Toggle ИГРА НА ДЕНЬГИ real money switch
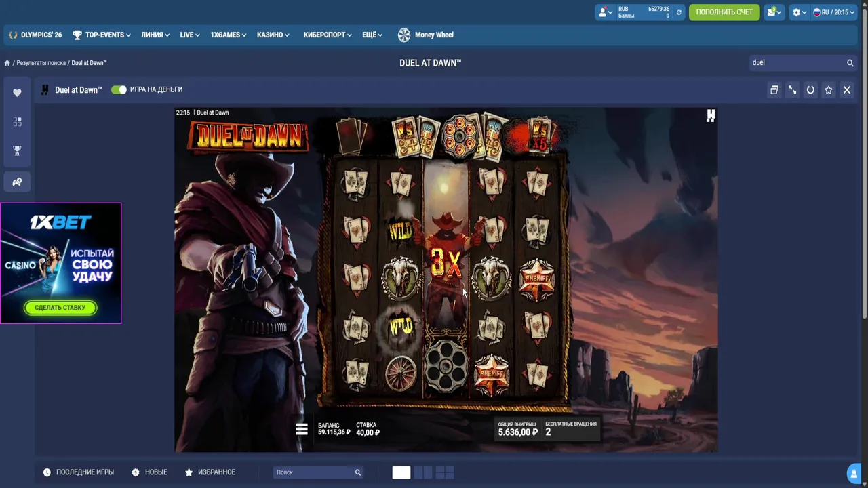Viewport: 868px width, 488px height. pos(119,89)
